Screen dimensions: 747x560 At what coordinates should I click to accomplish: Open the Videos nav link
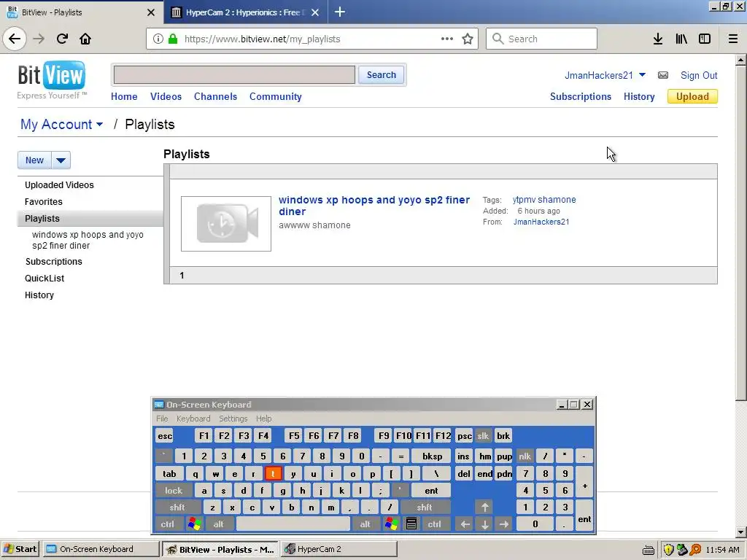tap(166, 96)
